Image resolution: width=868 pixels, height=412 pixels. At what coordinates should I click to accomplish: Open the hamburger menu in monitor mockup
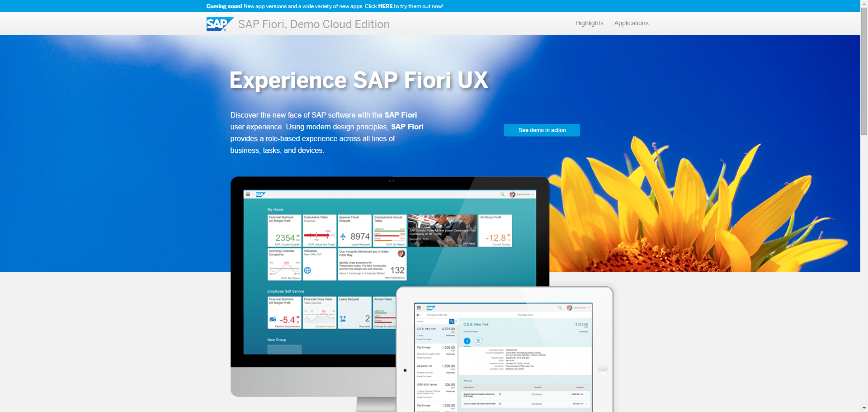248,194
